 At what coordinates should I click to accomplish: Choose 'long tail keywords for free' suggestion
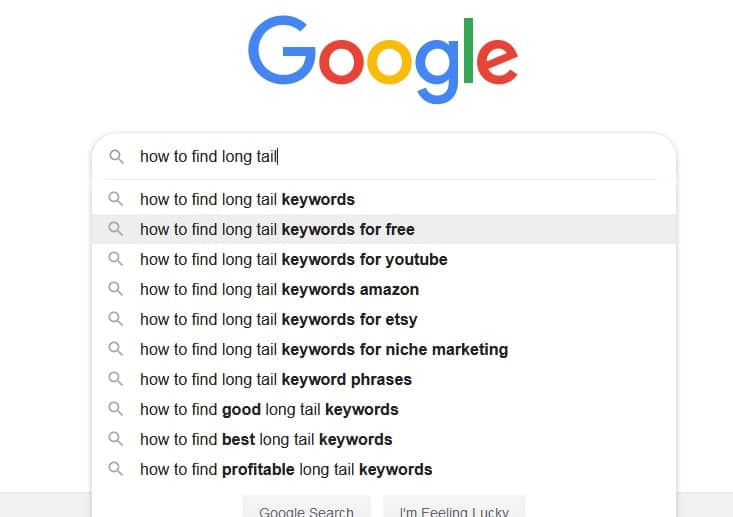coord(277,229)
